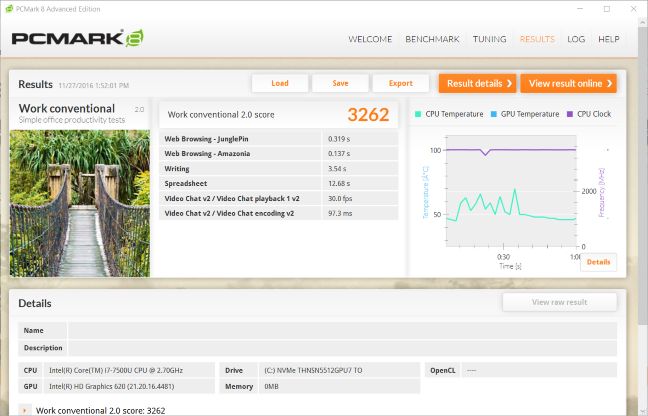The height and width of the screenshot is (416, 648).
Task: Click the CPU Clock legend swatch
Action: coord(571,114)
